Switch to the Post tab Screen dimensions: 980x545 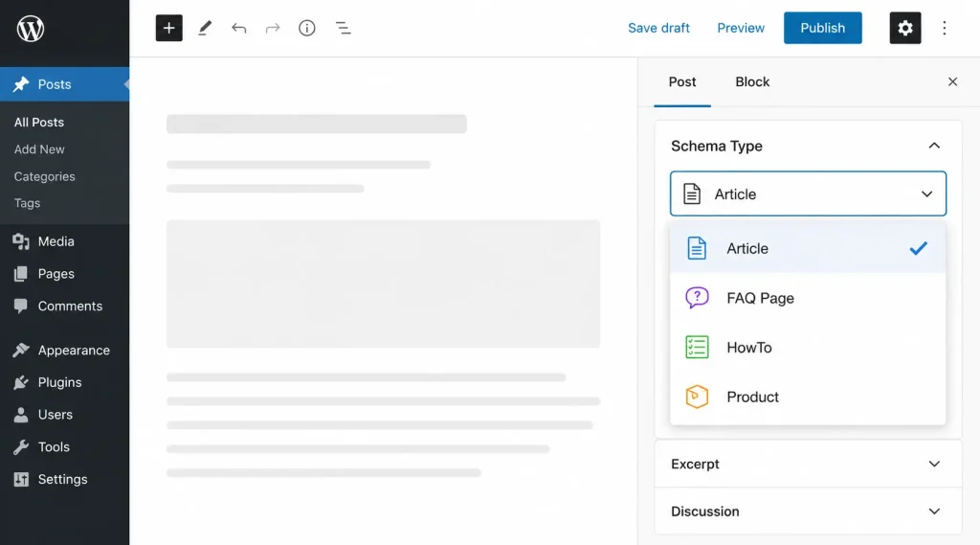tap(681, 82)
